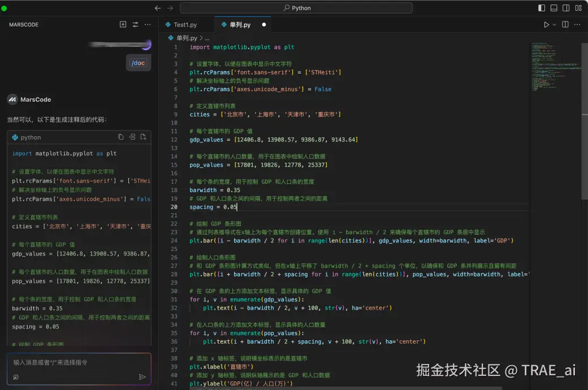588x390 pixels.
Task: Copy the generated python code
Action: point(121,137)
